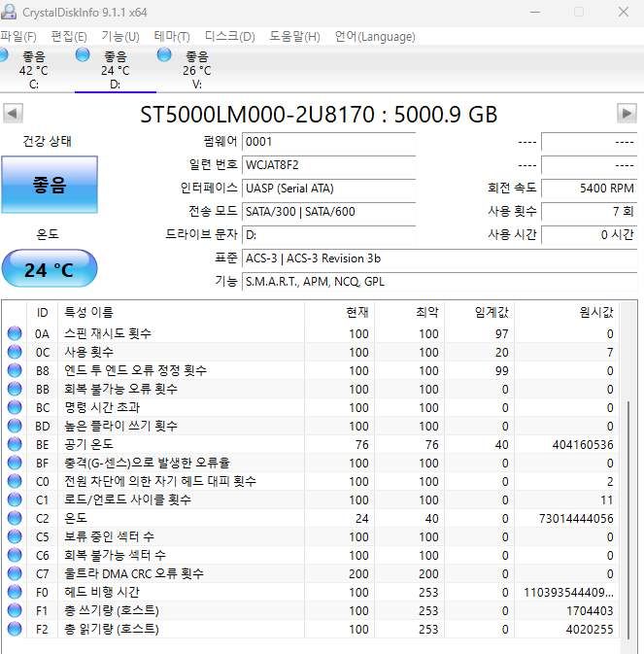644x654 pixels.
Task: Click the firmware field showing 0001
Action: pos(328,142)
